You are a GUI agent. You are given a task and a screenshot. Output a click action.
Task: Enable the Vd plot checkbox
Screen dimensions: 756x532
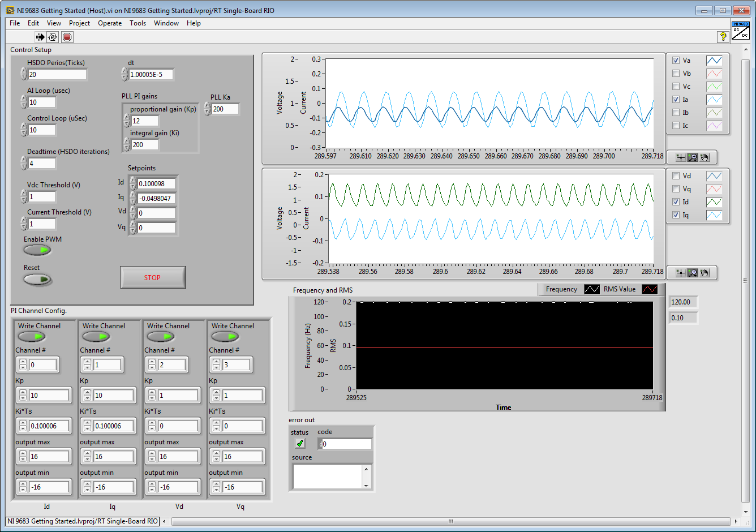(x=676, y=176)
